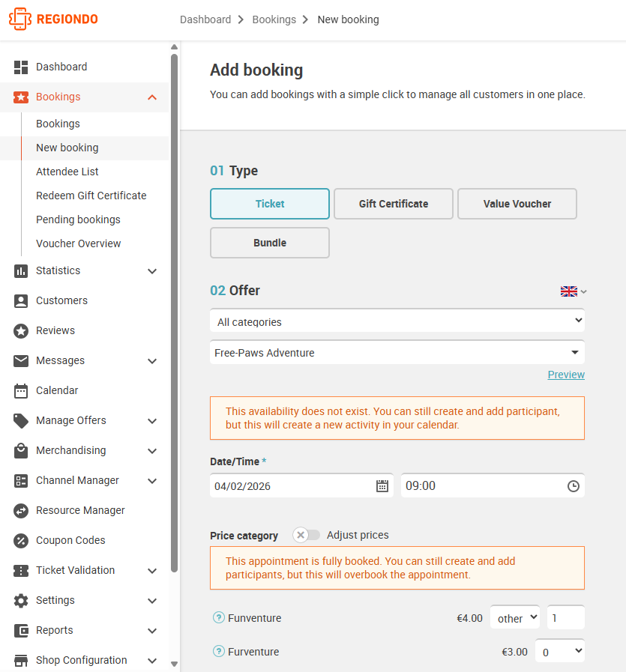This screenshot has width=626, height=672.
Task: Click the Coupon Codes percent icon
Action: click(x=20, y=540)
